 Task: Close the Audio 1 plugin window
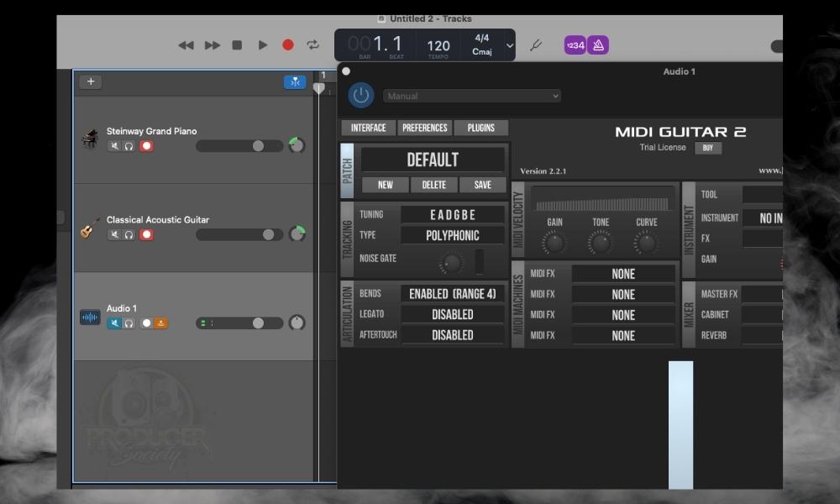[346, 71]
